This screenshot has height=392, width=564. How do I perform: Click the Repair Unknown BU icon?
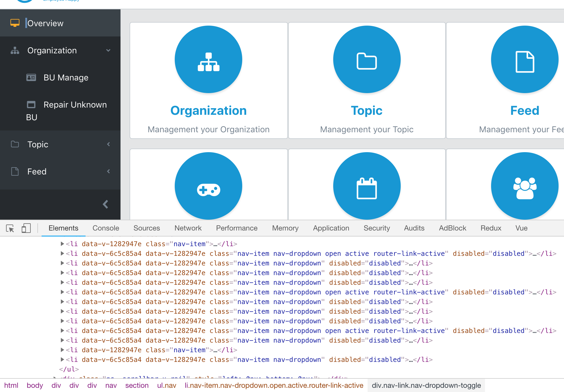click(31, 105)
